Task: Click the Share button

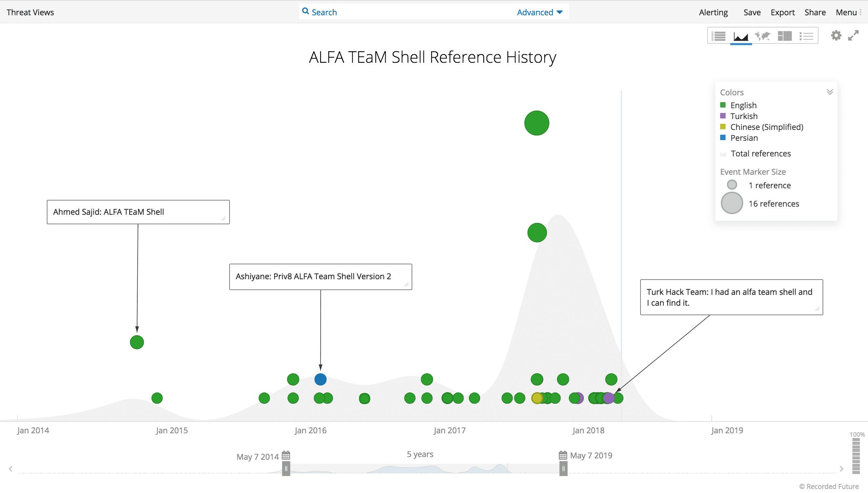Action: point(815,12)
